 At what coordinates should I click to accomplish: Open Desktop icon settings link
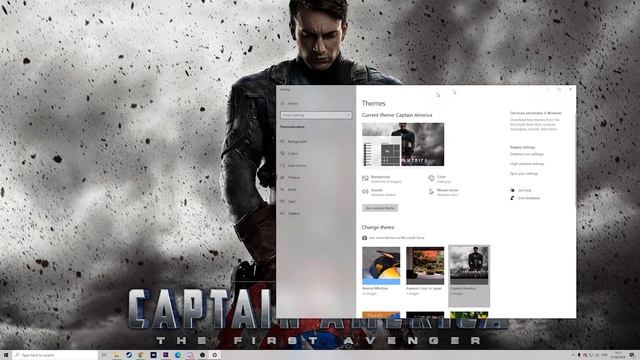click(x=527, y=154)
